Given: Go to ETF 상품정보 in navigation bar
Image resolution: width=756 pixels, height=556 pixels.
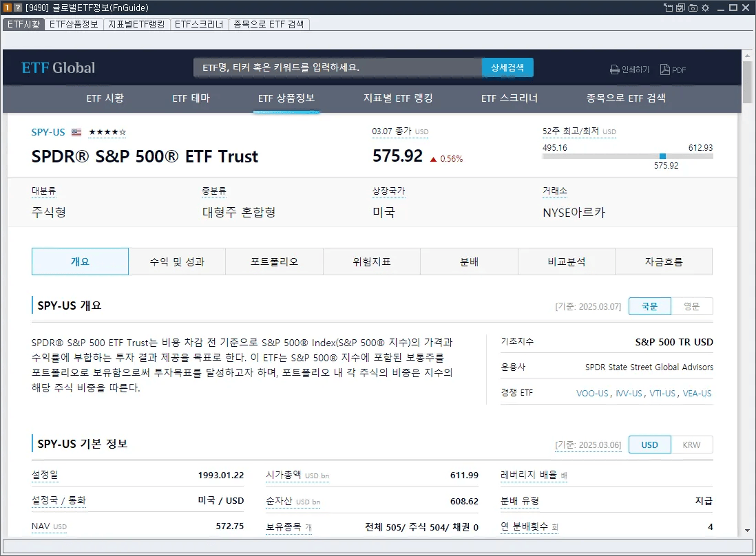Looking at the screenshot, I should pos(286,98).
